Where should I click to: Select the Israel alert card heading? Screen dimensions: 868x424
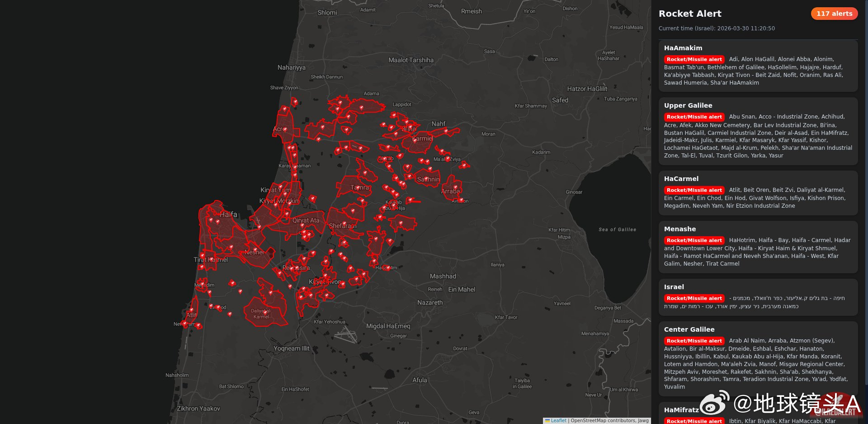click(x=674, y=287)
